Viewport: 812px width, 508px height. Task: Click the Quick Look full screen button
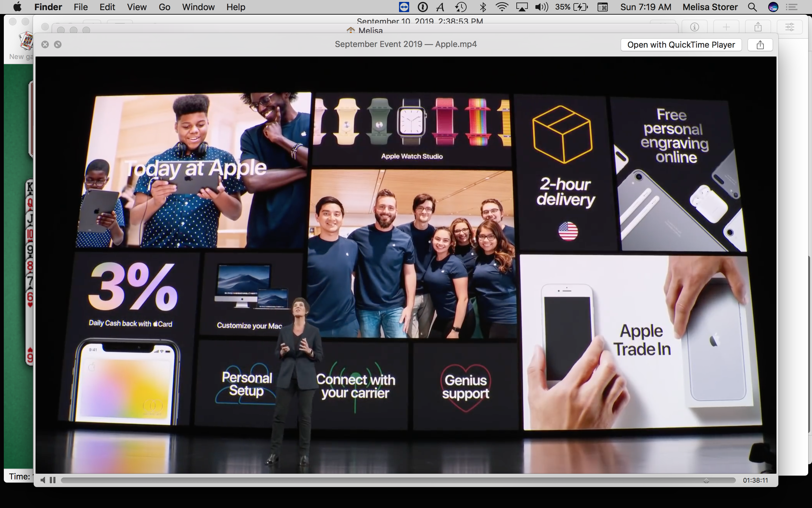[58, 44]
